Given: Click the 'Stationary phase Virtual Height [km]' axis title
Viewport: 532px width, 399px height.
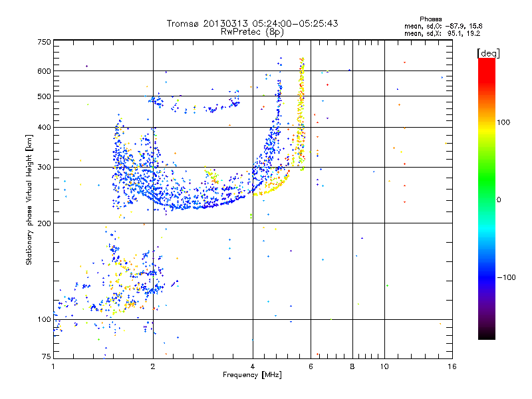Looking at the screenshot, I should click(x=29, y=199).
